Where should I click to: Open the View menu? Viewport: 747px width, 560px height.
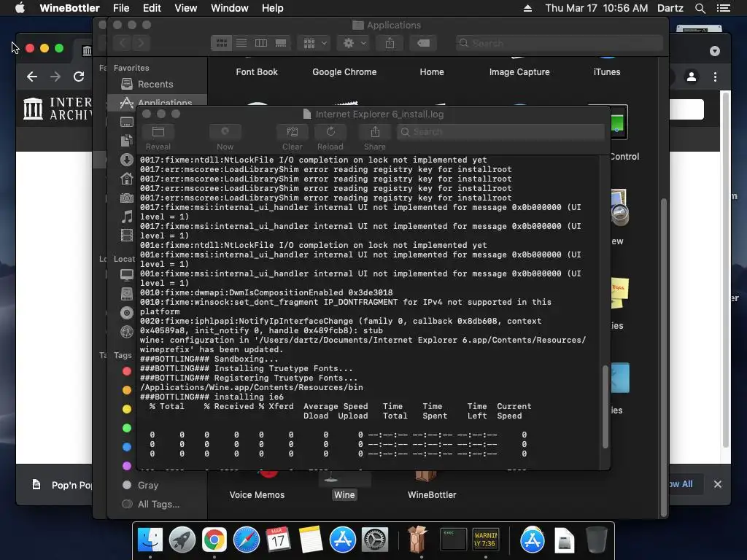coord(186,8)
